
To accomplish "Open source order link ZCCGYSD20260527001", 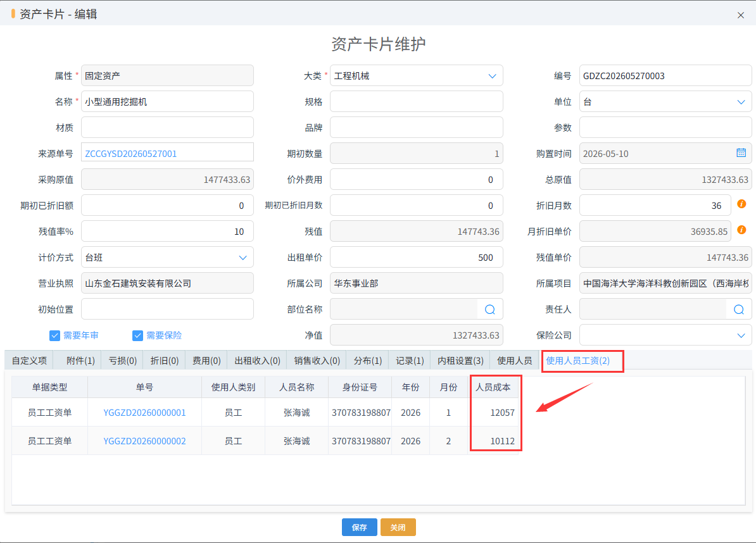I will [130, 154].
